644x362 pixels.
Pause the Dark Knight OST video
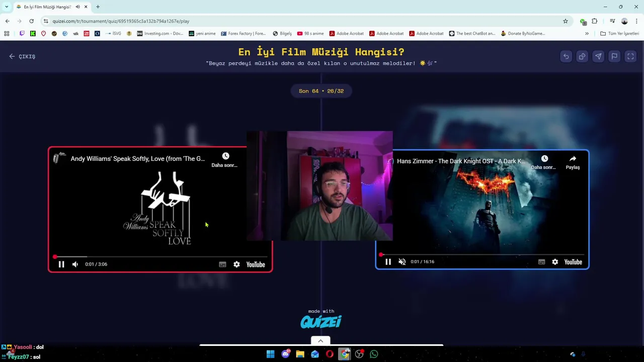388,261
